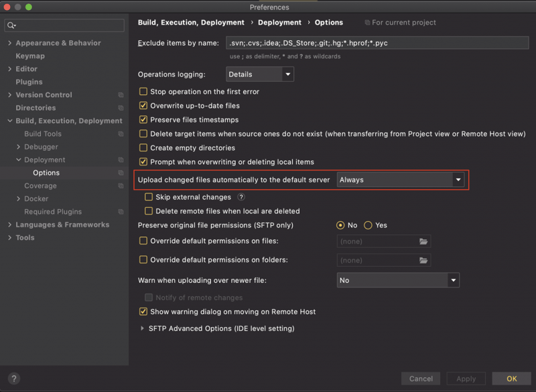Uncheck Preserve files timestamps
Image resolution: width=536 pixels, height=392 pixels.
tap(143, 120)
